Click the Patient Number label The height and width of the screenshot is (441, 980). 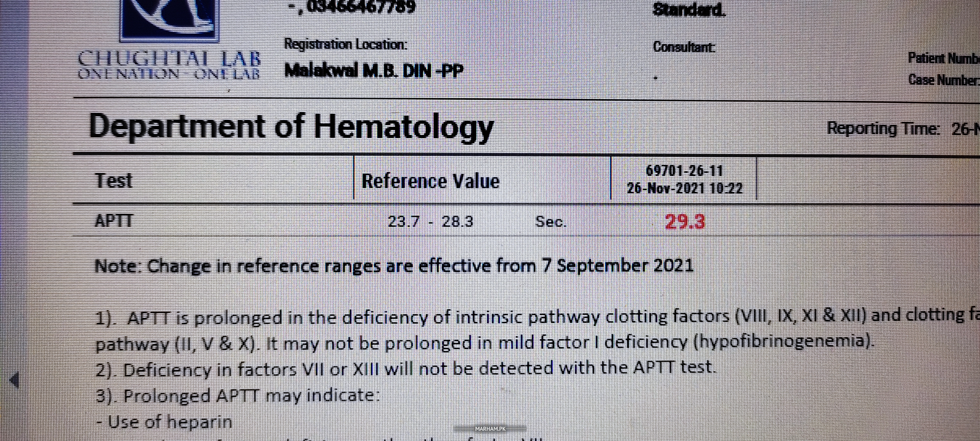click(943, 59)
